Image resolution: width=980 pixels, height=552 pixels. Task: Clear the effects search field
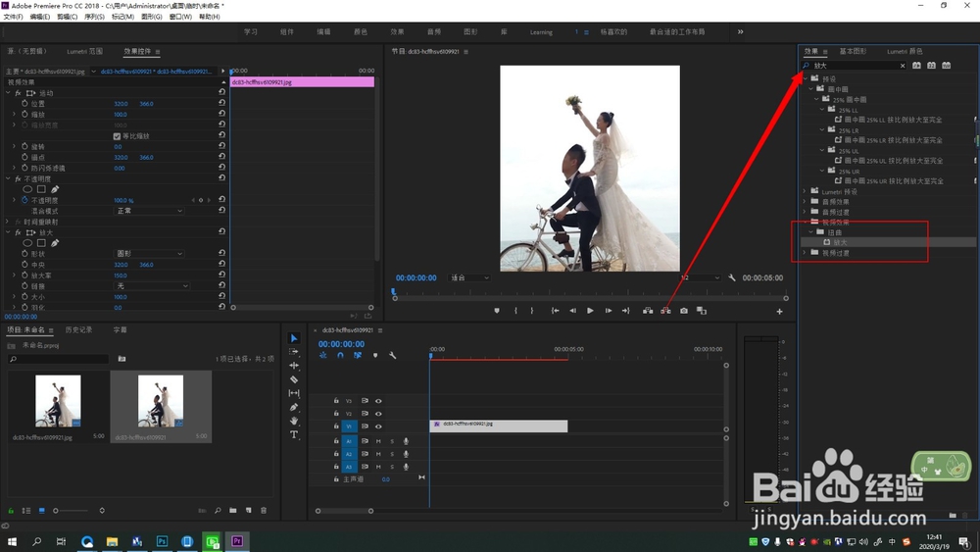pos(903,65)
